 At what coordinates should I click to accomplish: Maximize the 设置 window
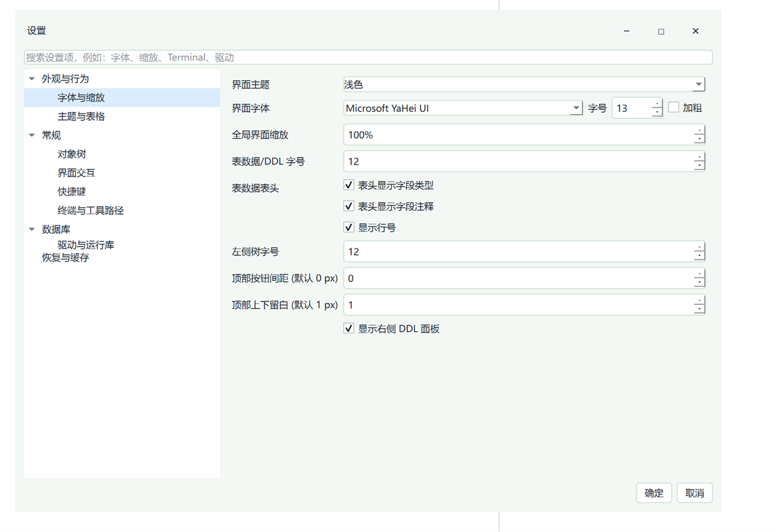coord(661,31)
